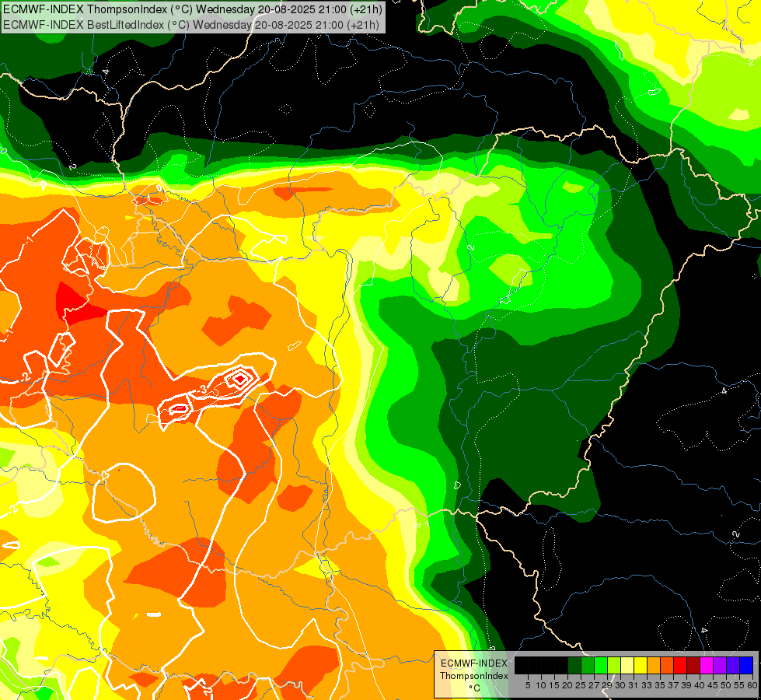Click the legend scale value 33
Image resolution: width=761 pixels, height=700 pixels.
[647, 685]
